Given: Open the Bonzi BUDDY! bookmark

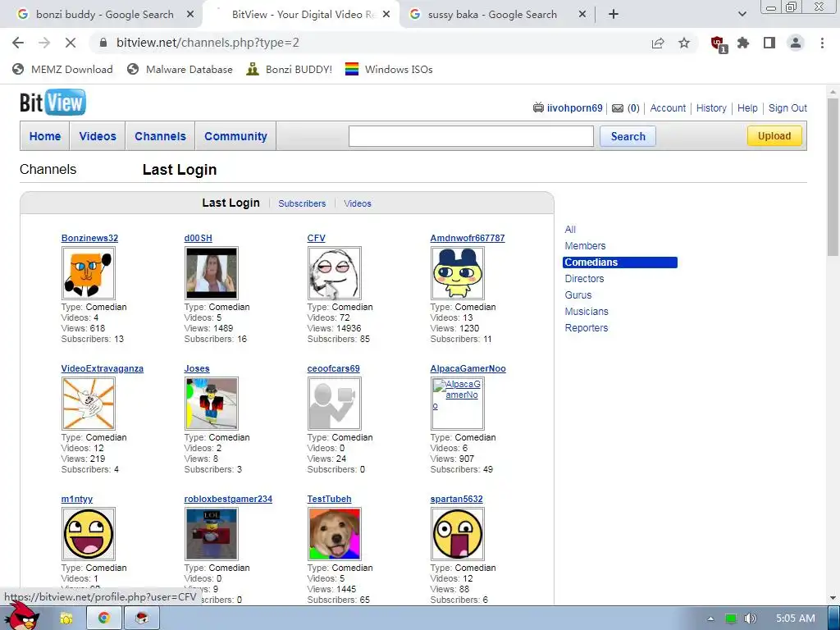Looking at the screenshot, I should coord(290,69).
